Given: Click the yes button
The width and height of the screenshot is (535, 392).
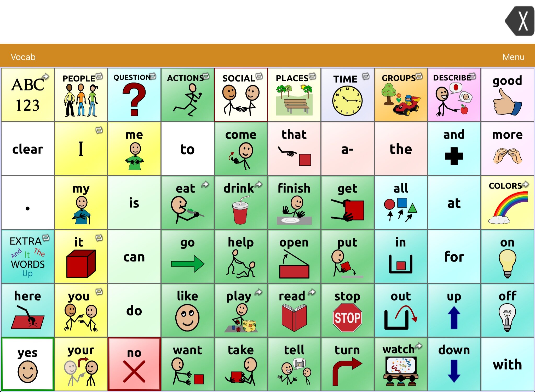Looking at the screenshot, I should pyautogui.click(x=27, y=365).
